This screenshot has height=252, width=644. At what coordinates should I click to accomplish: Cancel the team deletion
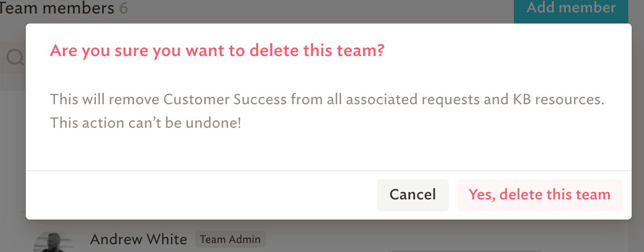click(413, 195)
